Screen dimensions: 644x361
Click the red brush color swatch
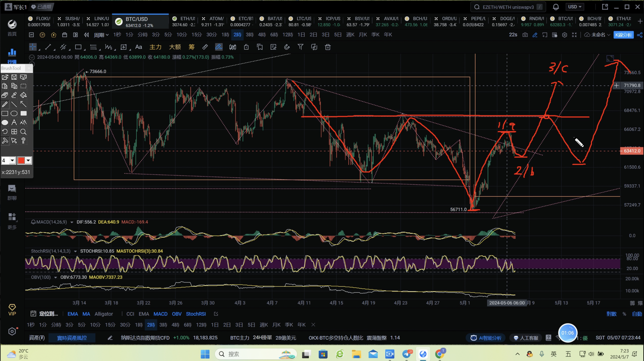click(21, 160)
